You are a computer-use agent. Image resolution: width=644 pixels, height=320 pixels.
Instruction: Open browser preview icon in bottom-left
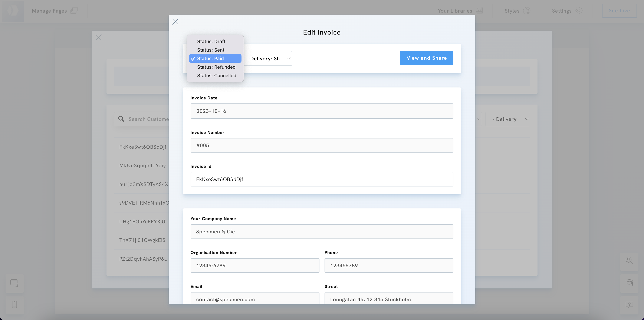point(14,283)
